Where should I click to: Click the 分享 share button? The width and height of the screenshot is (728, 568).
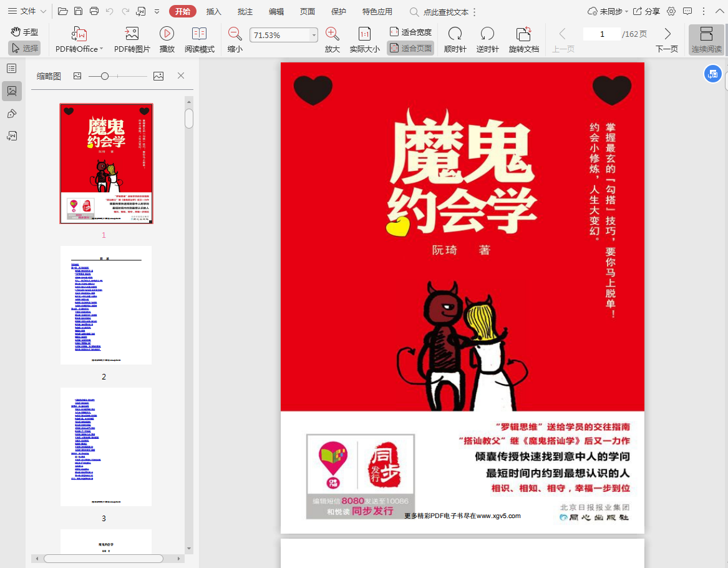point(646,11)
